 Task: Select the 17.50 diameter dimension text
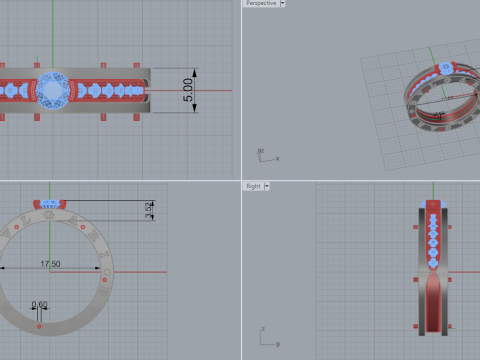pos(50,264)
